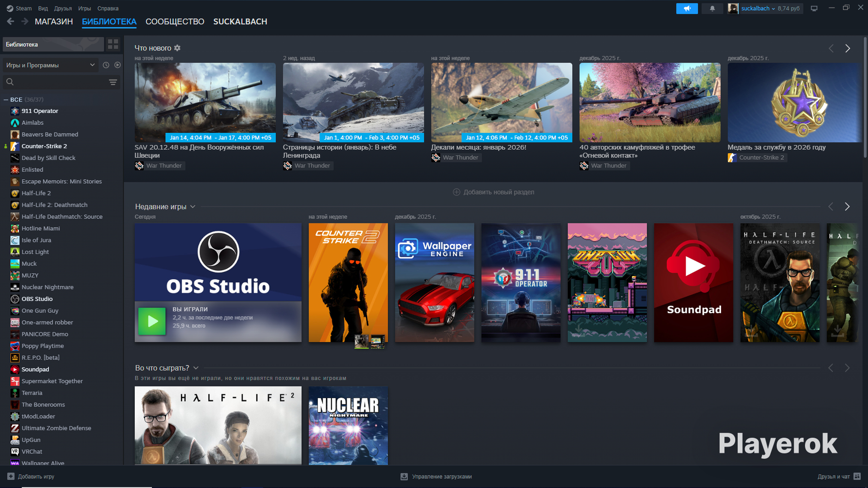This screenshot has height=488, width=868.
Task: Open the Wallpaper Engine cover thumbnail
Action: click(x=434, y=283)
